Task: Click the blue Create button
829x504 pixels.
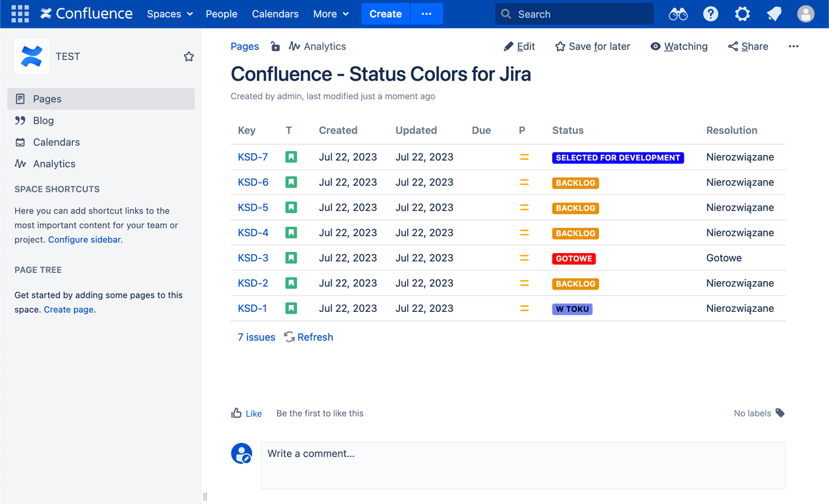Action: point(385,14)
